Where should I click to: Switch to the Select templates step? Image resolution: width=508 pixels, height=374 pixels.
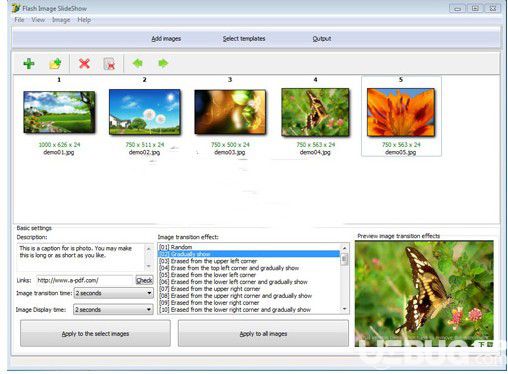[244, 39]
